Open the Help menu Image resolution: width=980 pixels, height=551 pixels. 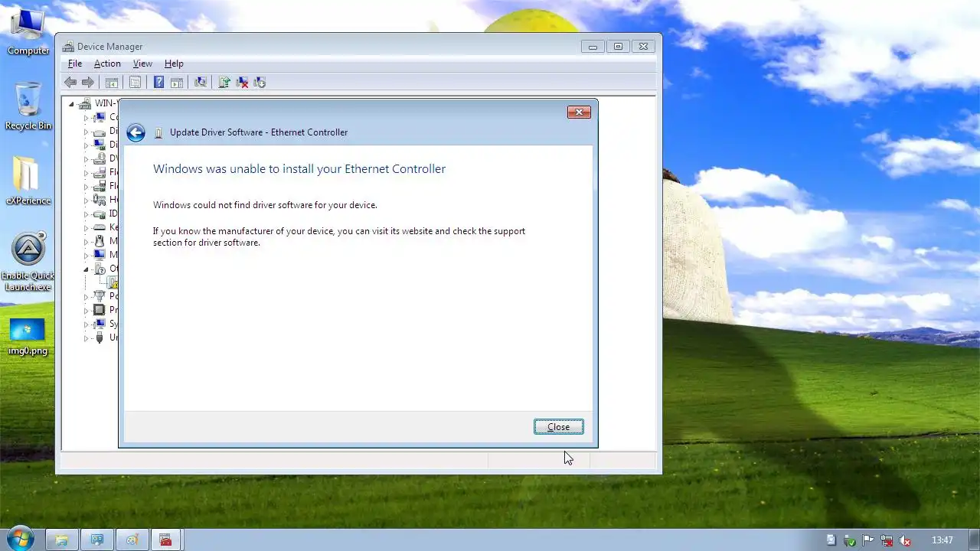point(174,64)
